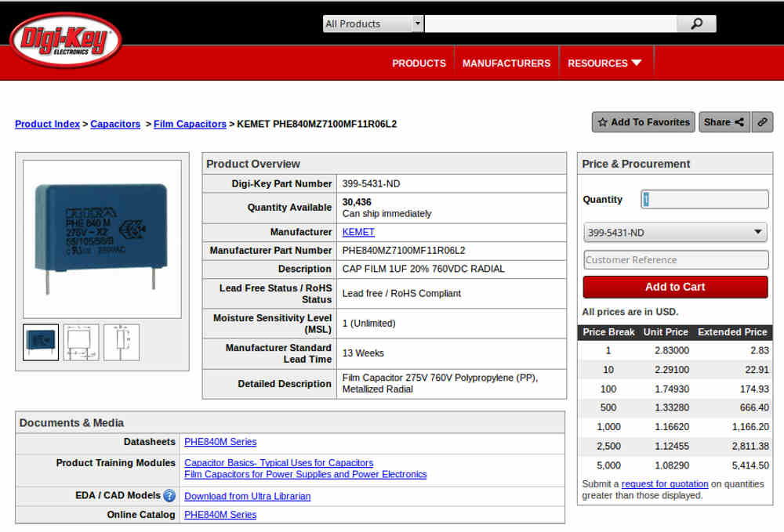Click the Share button

[x=724, y=122]
